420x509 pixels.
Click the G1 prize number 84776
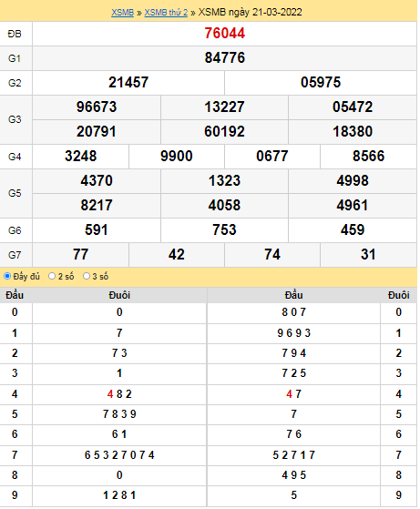tap(224, 57)
